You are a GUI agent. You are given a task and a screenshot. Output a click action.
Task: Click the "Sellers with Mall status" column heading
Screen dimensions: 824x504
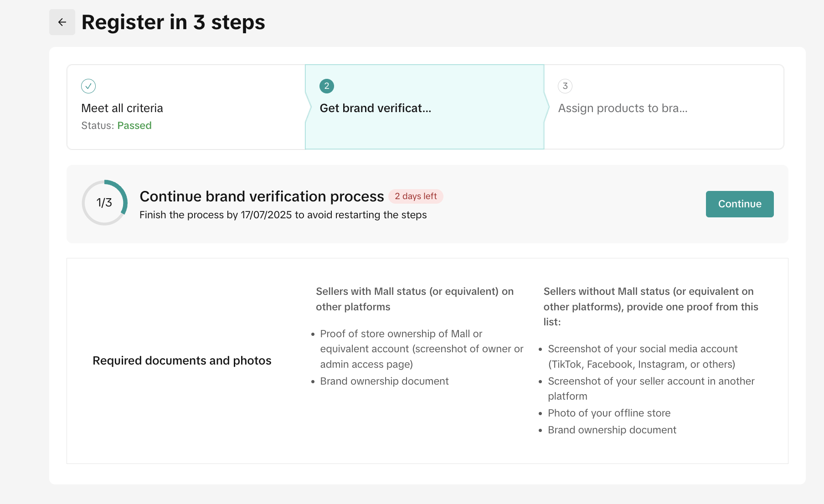pos(414,299)
